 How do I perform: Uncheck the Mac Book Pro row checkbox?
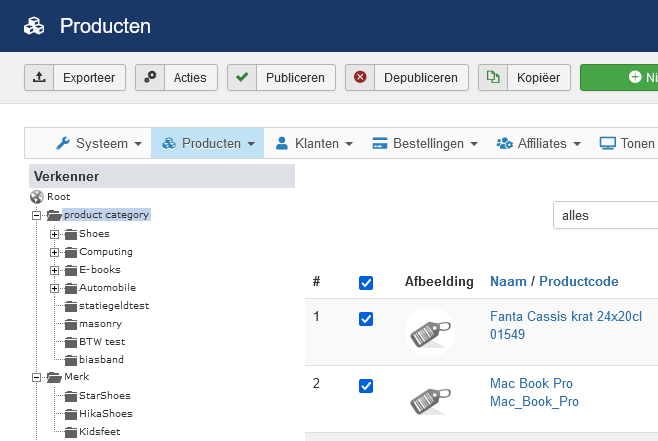[x=366, y=386]
